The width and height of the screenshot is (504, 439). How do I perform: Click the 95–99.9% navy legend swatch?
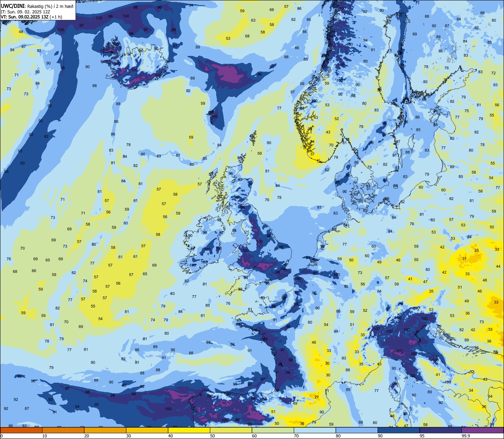pyautogui.click(x=441, y=430)
